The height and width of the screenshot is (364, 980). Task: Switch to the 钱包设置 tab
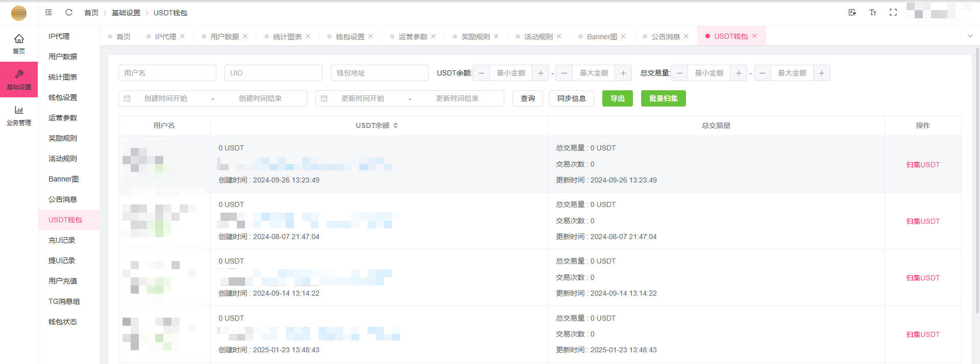click(350, 37)
